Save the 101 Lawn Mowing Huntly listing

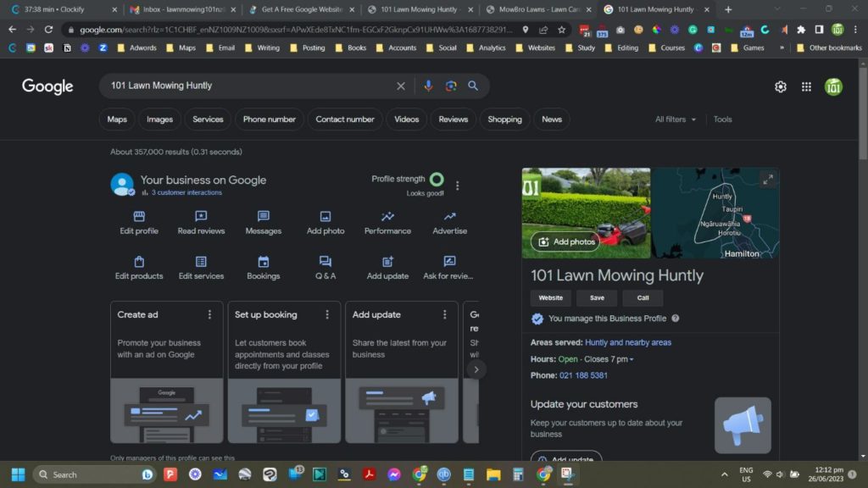597,297
